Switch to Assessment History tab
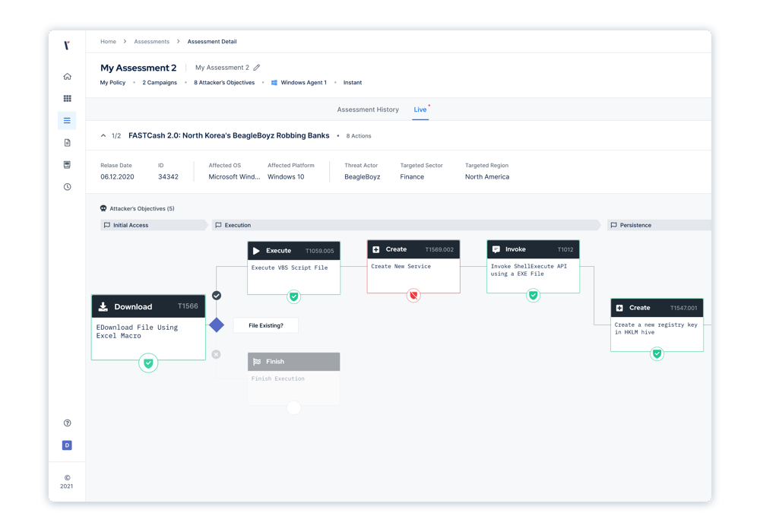760x532 pixels. point(368,109)
